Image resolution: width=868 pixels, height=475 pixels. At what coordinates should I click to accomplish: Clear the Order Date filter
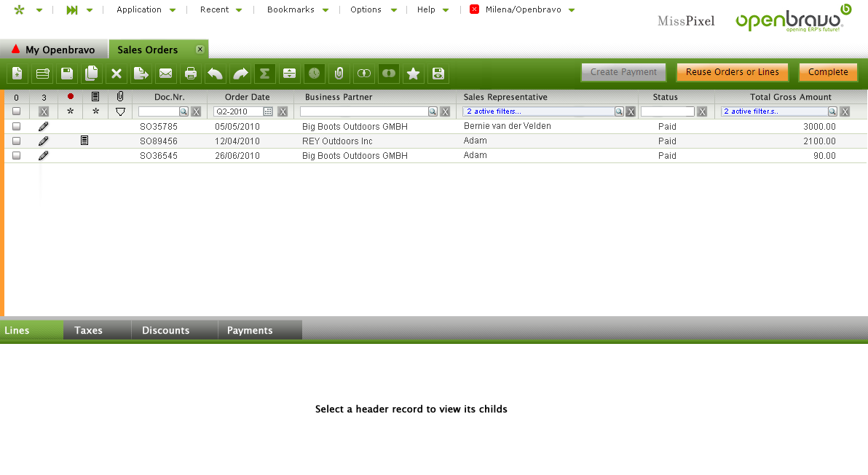coord(283,112)
